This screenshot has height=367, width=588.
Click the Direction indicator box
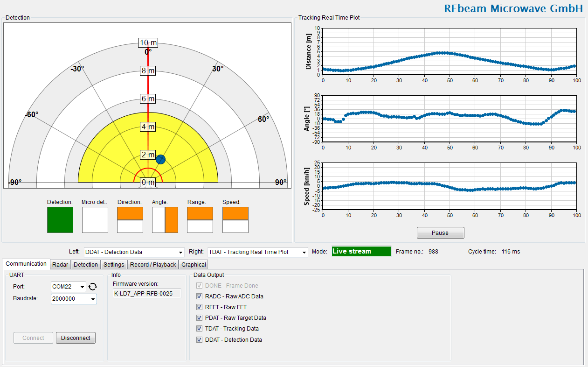130,220
